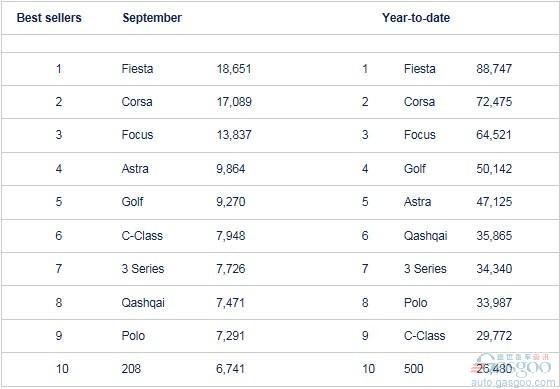Click the year-to-date Corsa total 72,475

(494, 102)
